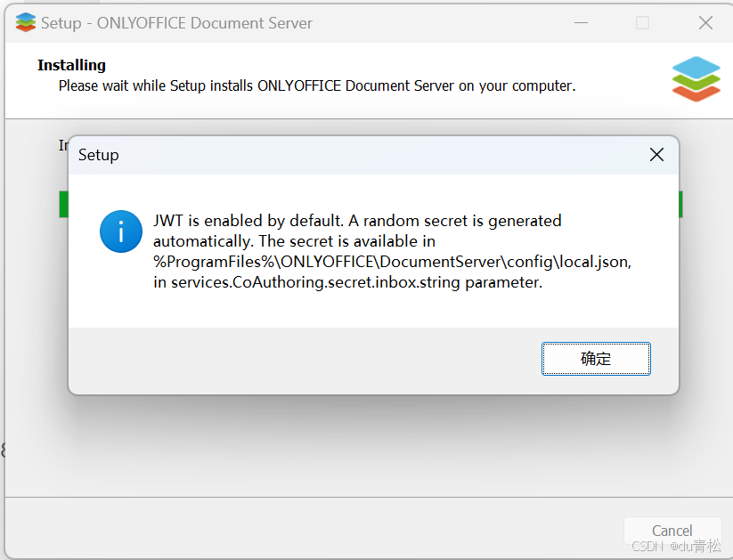Click the "Setup - ONLYOFFICE Document Server" title

176,23
